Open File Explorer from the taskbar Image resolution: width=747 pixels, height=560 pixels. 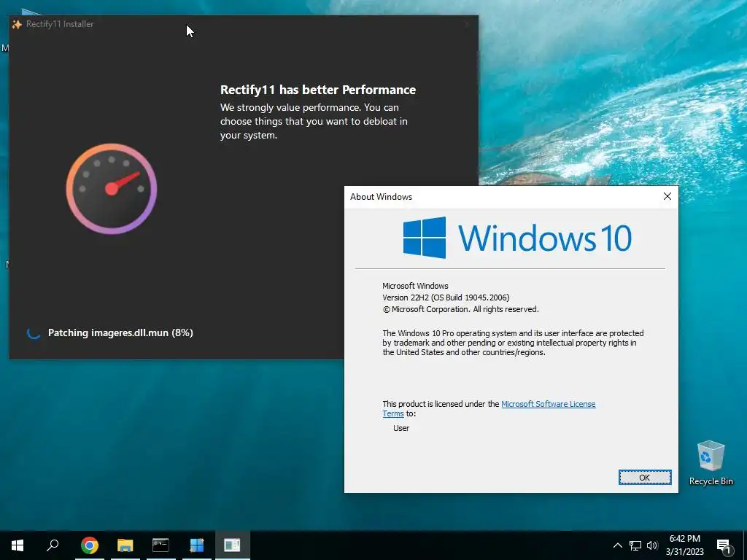pyautogui.click(x=125, y=545)
